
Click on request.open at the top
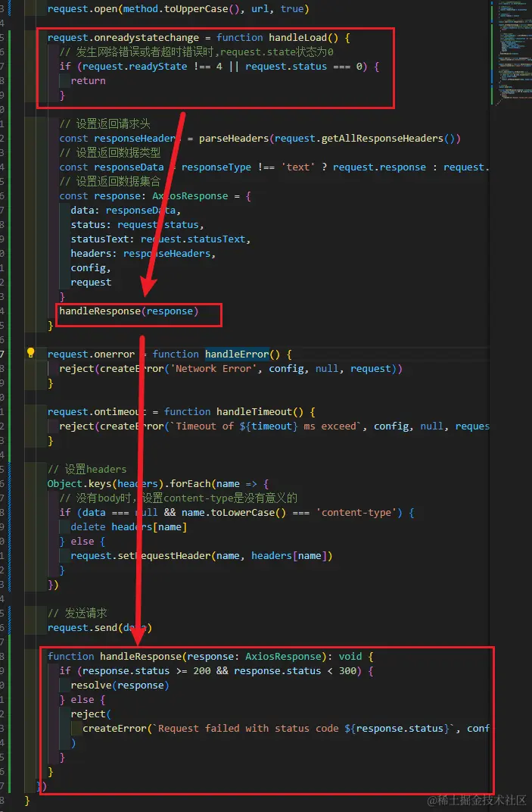pyautogui.click(x=82, y=9)
